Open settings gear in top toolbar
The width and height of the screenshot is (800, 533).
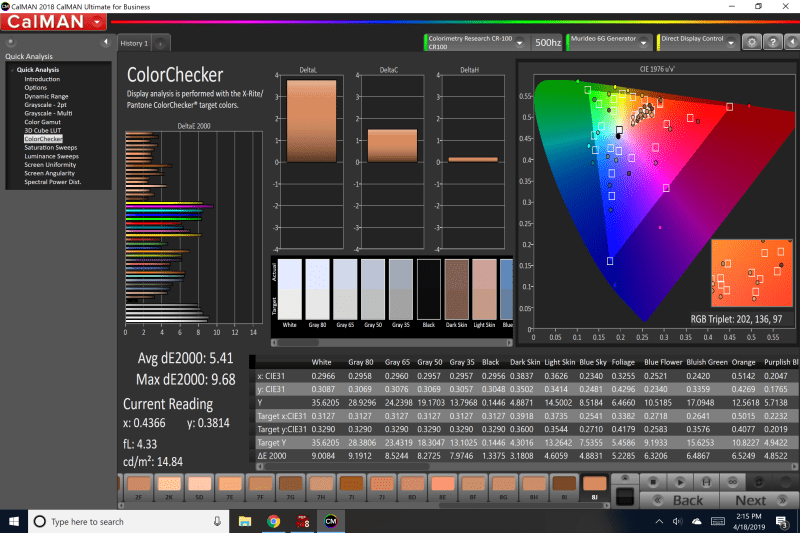[x=752, y=42]
